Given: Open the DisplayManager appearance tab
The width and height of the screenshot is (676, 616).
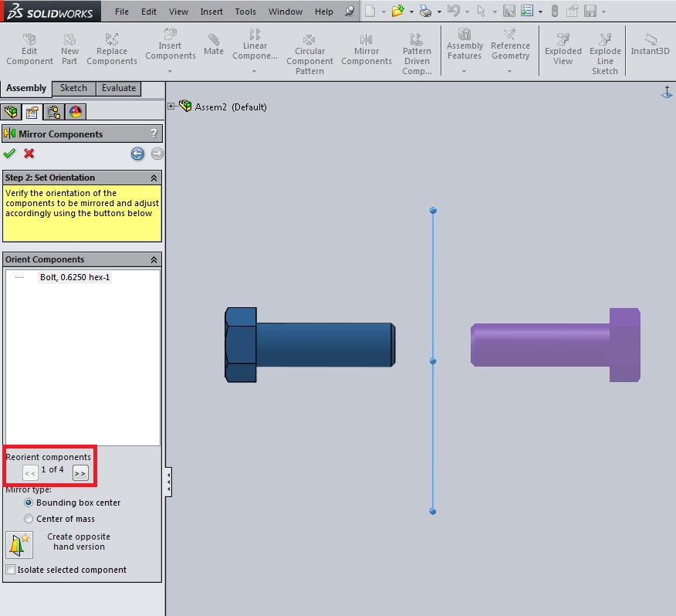Looking at the screenshot, I should pos(76,112).
